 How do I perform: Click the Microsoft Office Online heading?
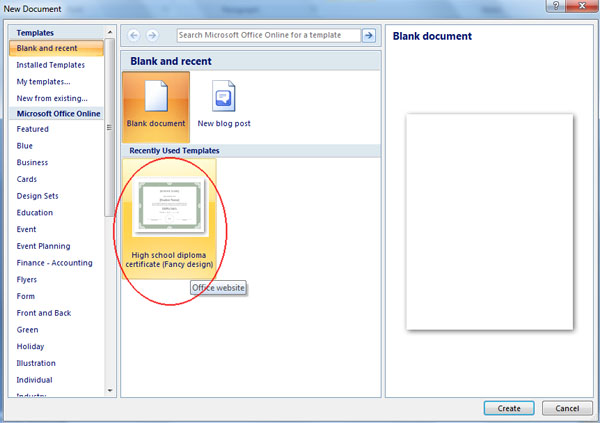[x=59, y=114]
